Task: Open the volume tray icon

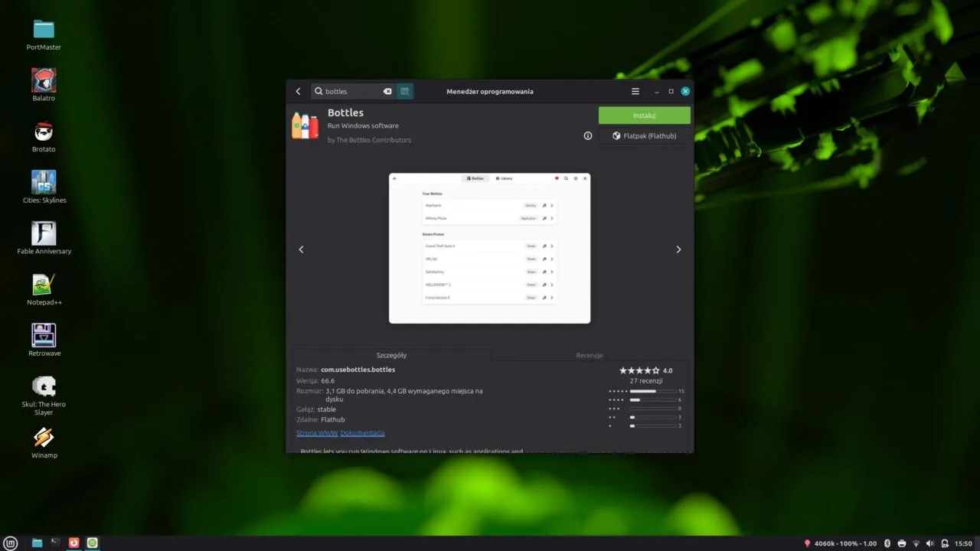Action: 930,543
